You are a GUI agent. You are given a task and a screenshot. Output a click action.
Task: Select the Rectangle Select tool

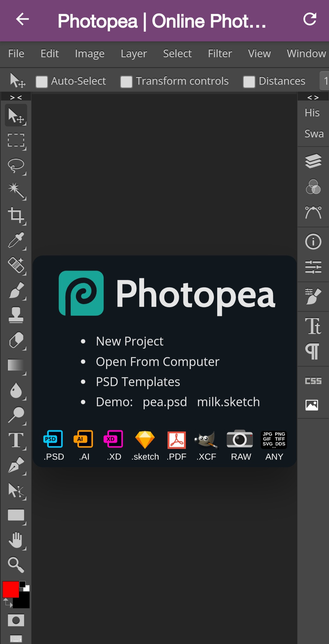point(16,140)
